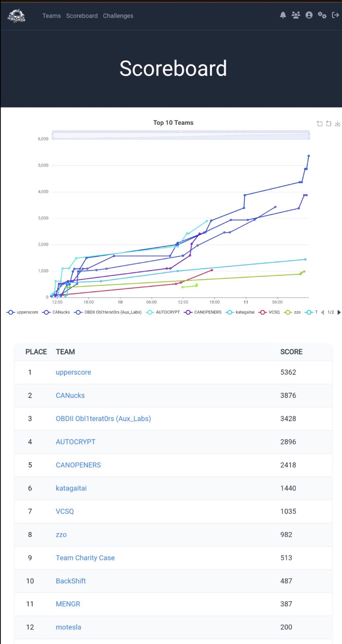The height and width of the screenshot is (644, 342).
Task: Click the chart zoom reset icon
Action: click(x=329, y=124)
